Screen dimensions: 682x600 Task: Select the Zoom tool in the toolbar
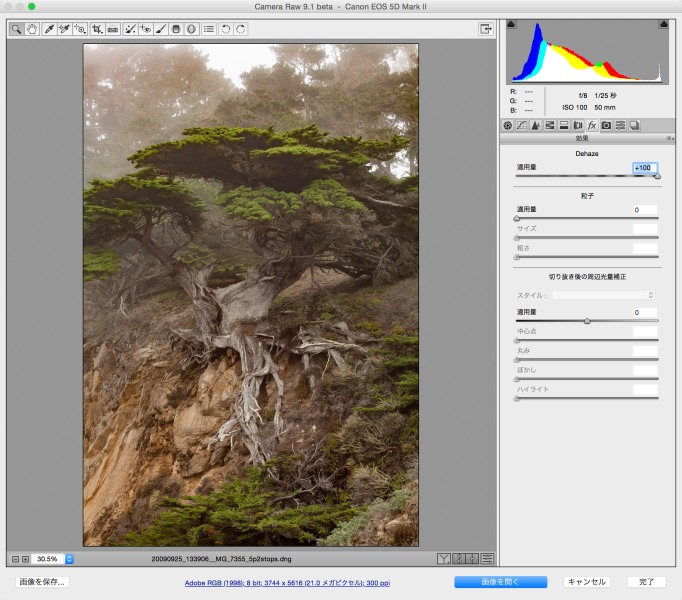[x=17, y=29]
